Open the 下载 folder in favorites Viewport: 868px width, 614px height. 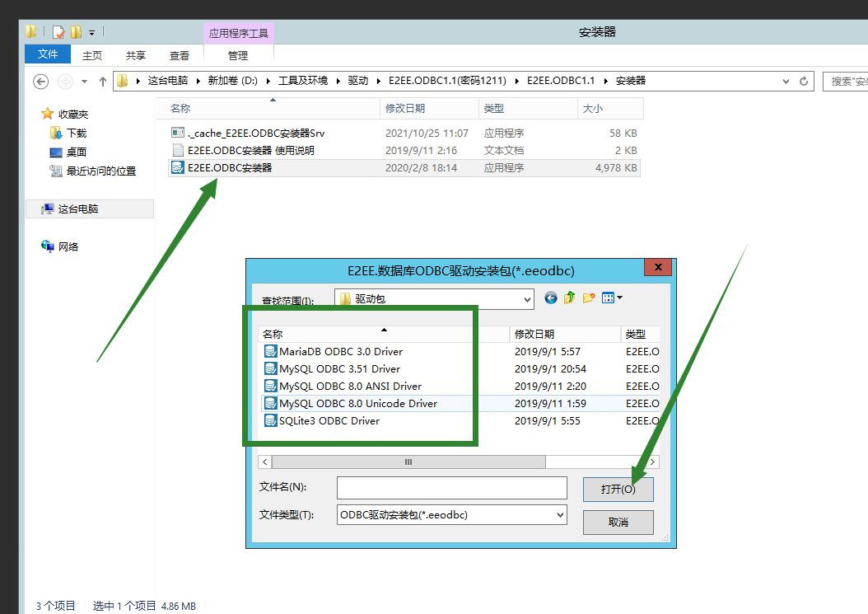pyautogui.click(x=76, y=133)
